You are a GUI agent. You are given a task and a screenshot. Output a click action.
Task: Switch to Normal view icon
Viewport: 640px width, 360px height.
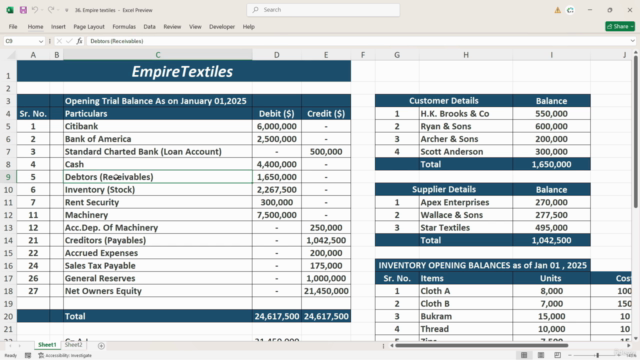point(524,355)
